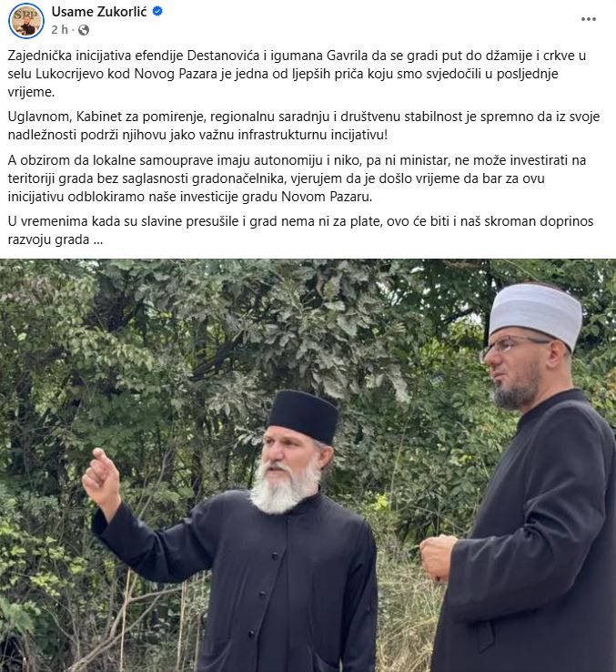Viewport: 616px width, 672px height.
Task: Open the photo of the two clergymen
Action: point(308,465)
